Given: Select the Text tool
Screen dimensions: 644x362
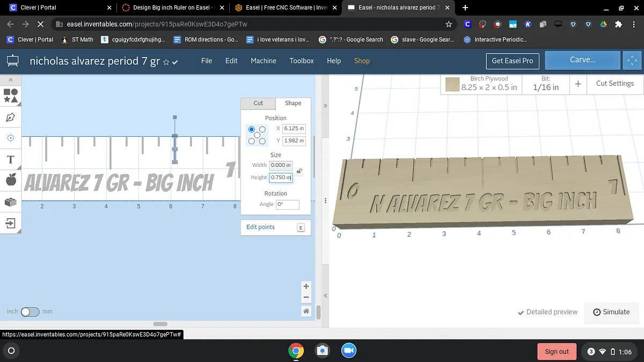Looking at the screenshot, I should pos(11,160).
